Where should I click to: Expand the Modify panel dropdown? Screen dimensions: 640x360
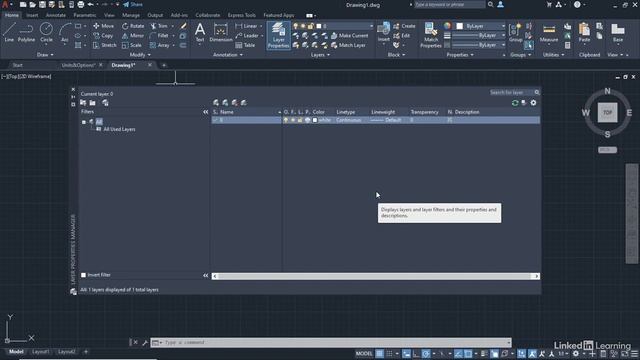pos(140,55)
